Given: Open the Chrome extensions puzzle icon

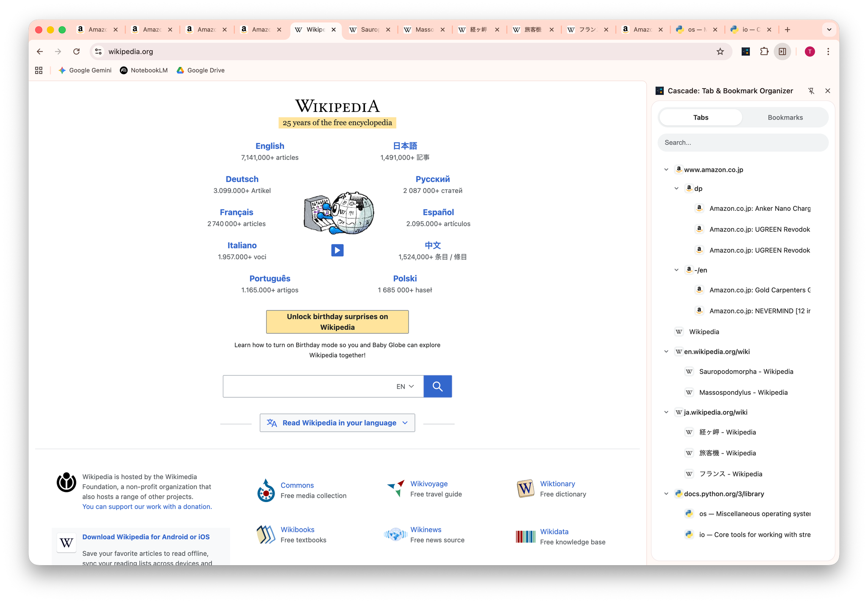Looking at the screenshot, I should pyautogui.click(x=764, y=51).
